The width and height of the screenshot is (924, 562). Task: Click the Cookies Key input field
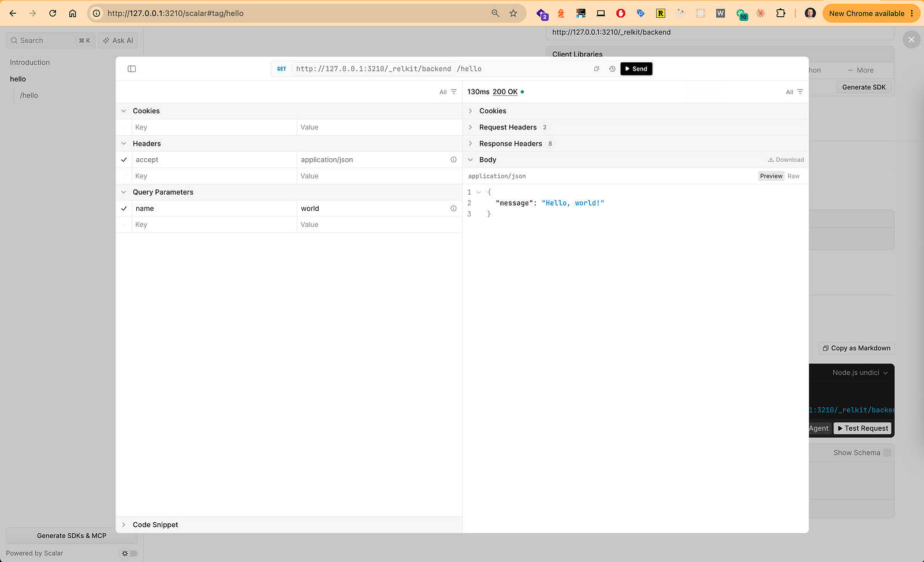[x=214, y=128]
